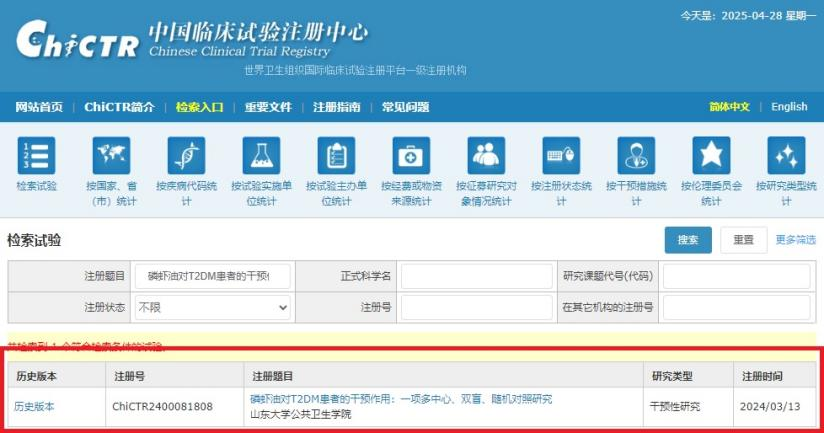Screen dimensions: 824x433
Task: Open 注册指南 navigation item
Action: click(337, 107)
